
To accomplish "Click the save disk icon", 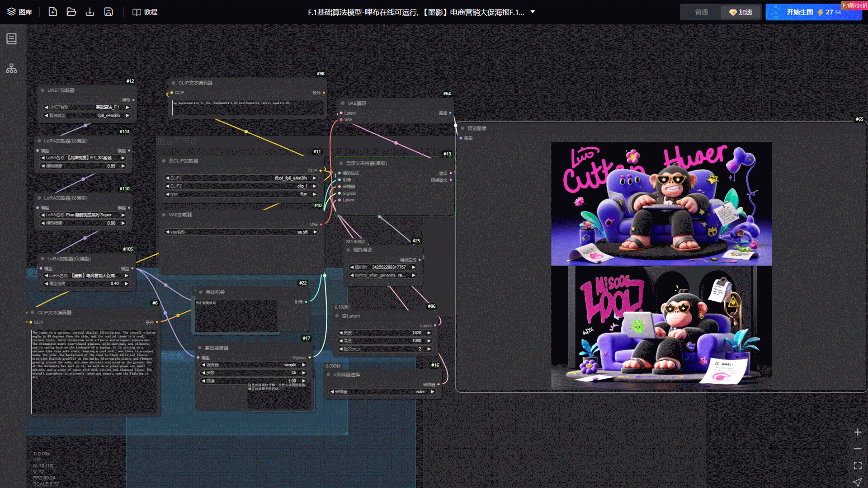I will tap(108, 12).
